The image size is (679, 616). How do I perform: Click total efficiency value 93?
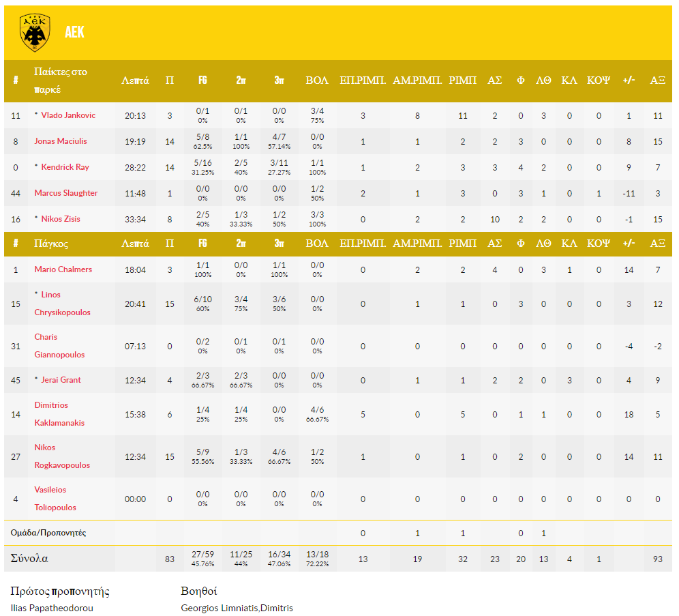point(658,559)
